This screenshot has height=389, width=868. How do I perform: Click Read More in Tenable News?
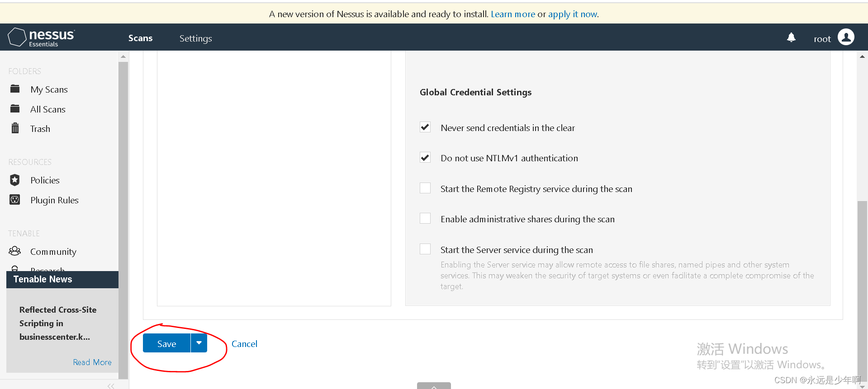coord(92,362)
